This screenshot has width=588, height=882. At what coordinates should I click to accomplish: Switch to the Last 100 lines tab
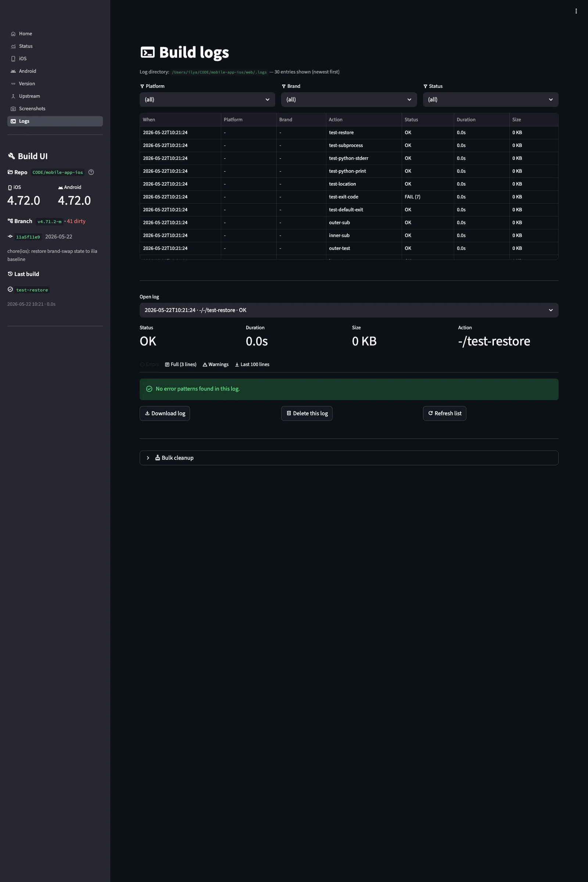(252, 365)
